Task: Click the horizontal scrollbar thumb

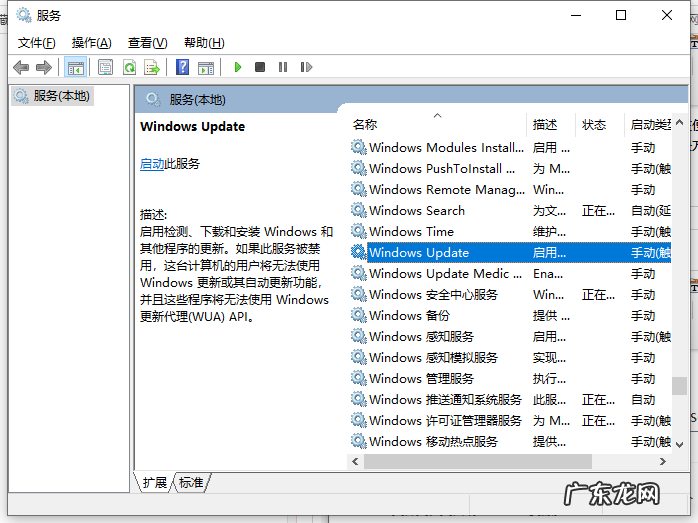Action: click(x=478, y=462)
